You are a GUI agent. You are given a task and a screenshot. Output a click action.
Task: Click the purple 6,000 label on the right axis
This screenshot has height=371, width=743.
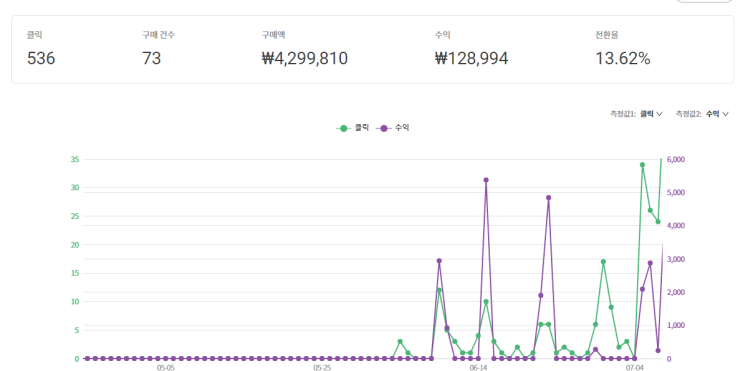pos(676,160)
